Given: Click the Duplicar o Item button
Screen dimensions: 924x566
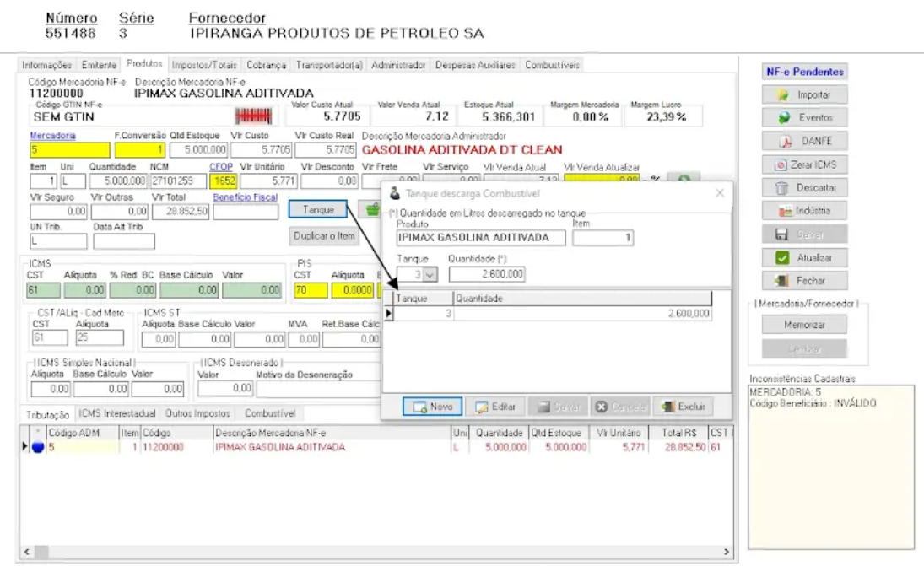Looking at the screenshot, I should pos(324,236).
